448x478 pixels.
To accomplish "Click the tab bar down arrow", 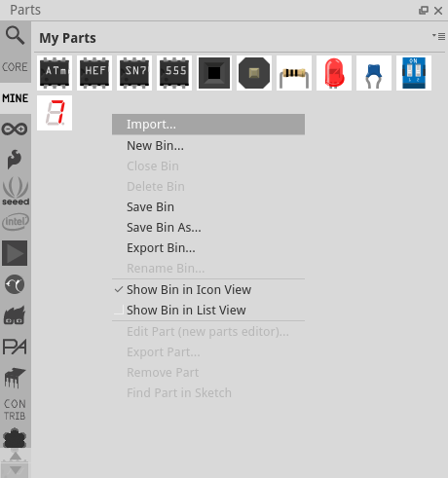I will click(x=16, y=470).
